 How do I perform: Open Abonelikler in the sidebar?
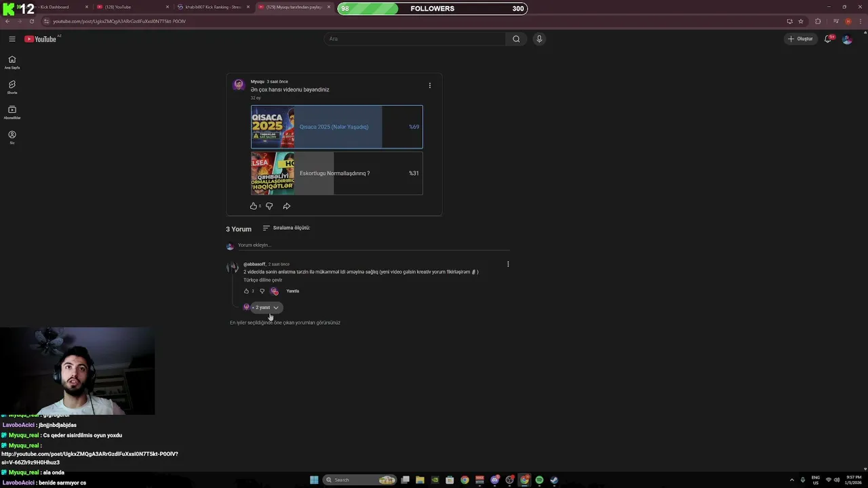tap(12, 112)
